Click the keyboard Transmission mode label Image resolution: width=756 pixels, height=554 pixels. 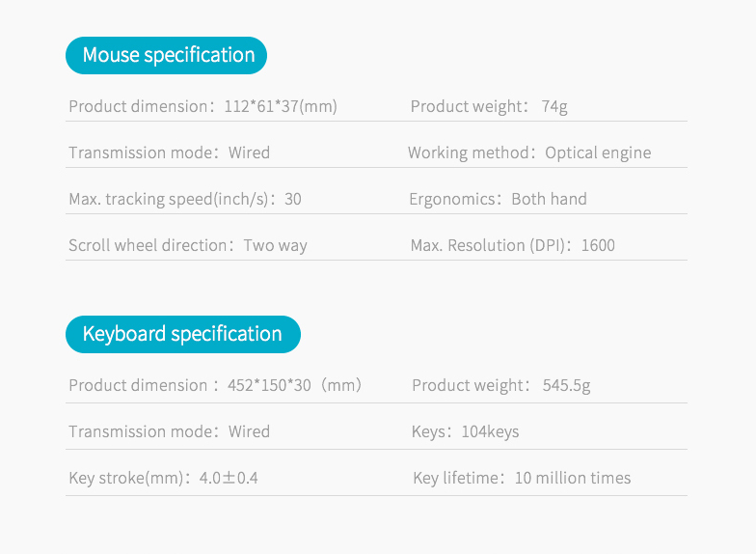coord(145,431)
